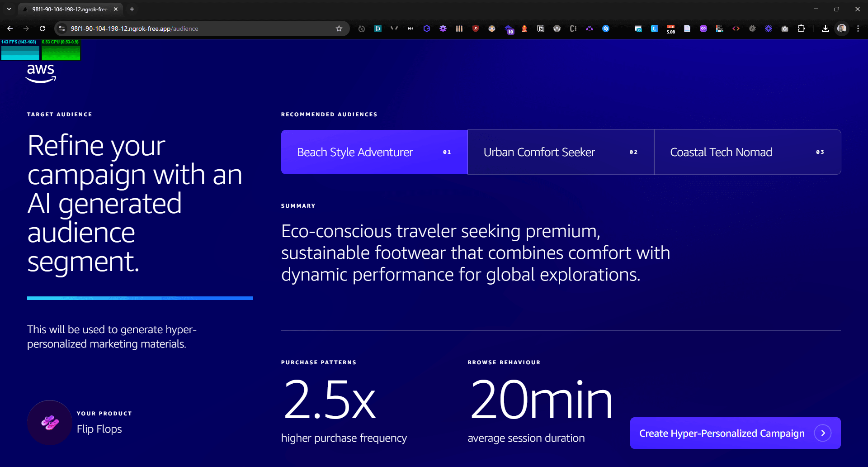Screen dimensions: 868x467
Task: Reload the current page
Action: pyautogui.click(x=42, y=29)
